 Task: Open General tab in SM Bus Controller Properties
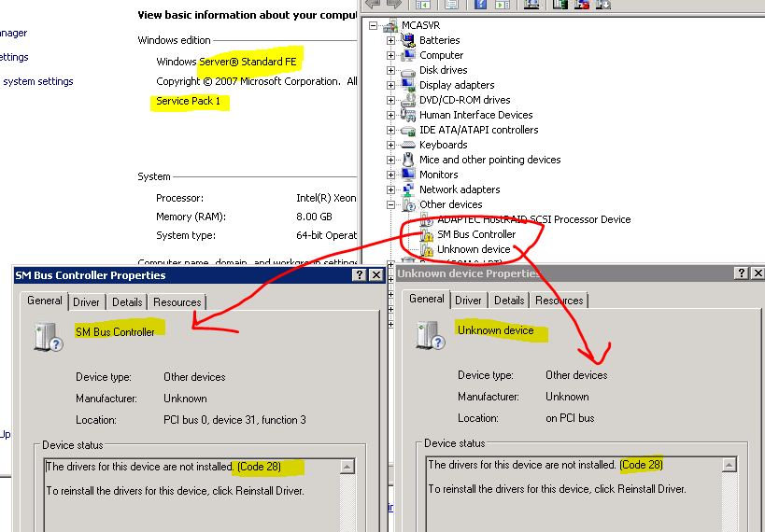[x=45, y=301]
